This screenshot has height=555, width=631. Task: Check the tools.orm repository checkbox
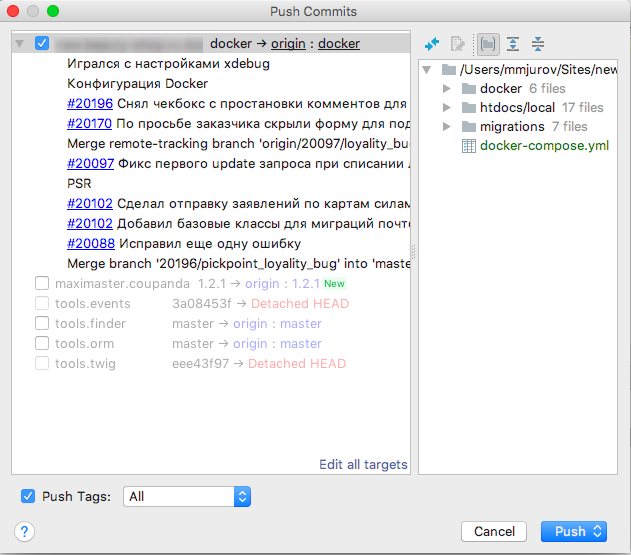[42, 344]
